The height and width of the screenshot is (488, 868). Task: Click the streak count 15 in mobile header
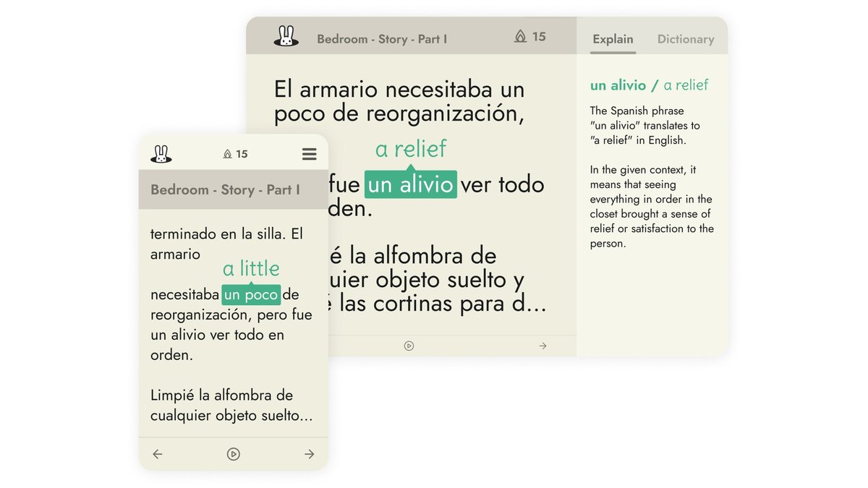coord(242,154)
